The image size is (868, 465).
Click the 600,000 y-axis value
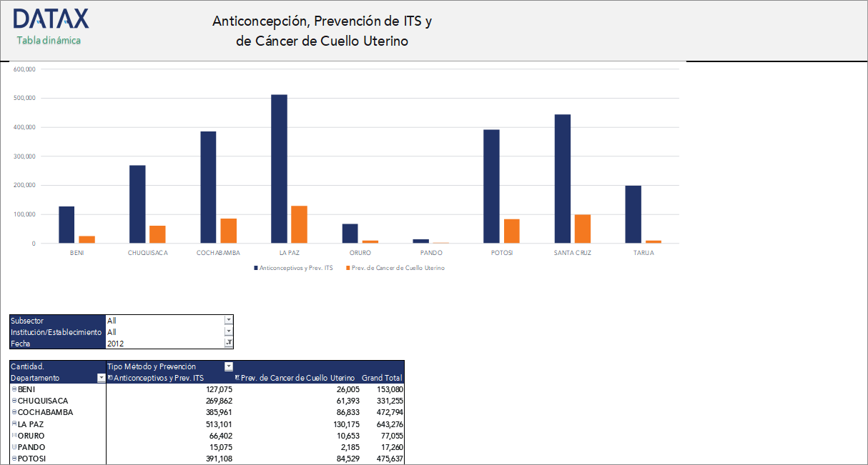[24, 69]
